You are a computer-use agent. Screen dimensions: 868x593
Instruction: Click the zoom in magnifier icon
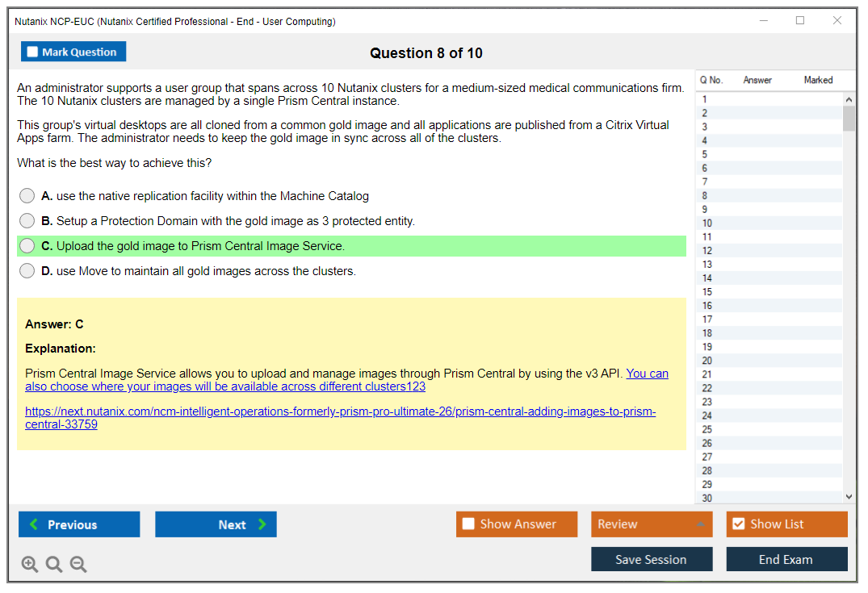tap(30, 565)
